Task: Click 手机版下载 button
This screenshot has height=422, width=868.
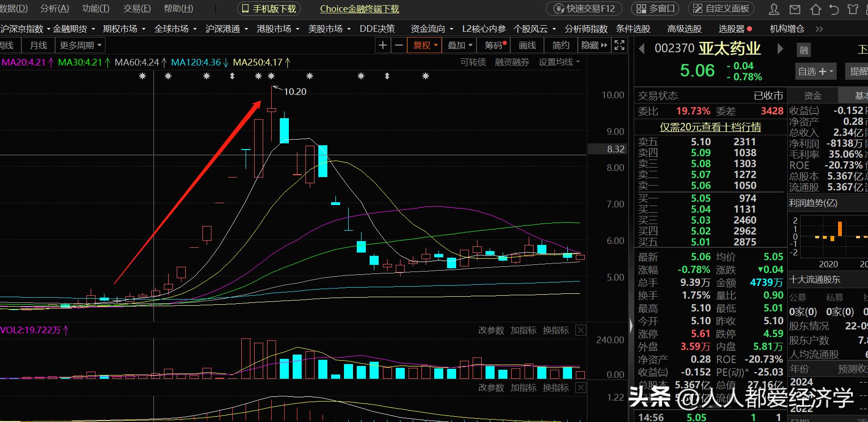Action: 269,9
